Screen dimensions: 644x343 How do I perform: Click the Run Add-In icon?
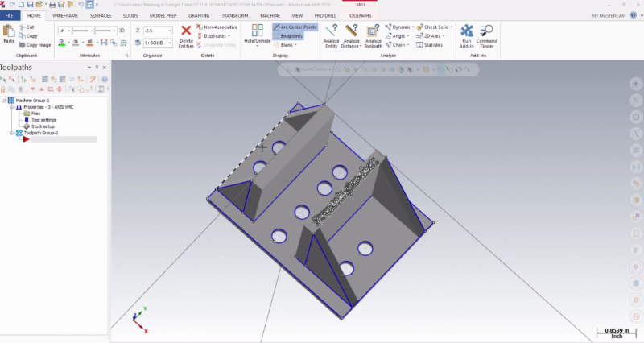pos(466,32)
